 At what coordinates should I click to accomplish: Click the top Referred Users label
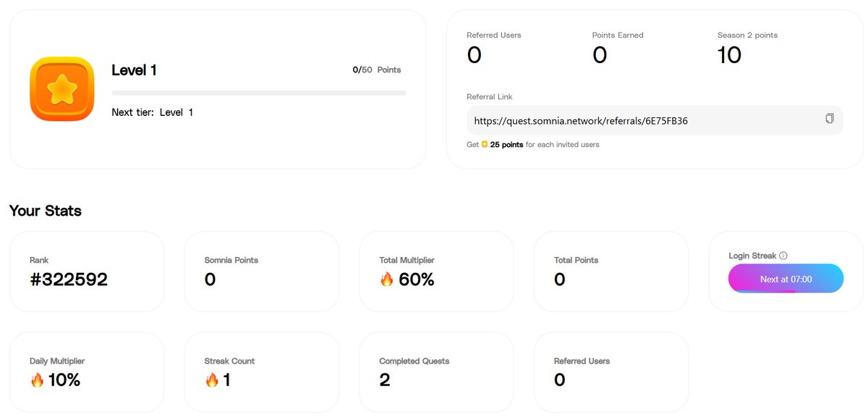[x=494, y=35]
